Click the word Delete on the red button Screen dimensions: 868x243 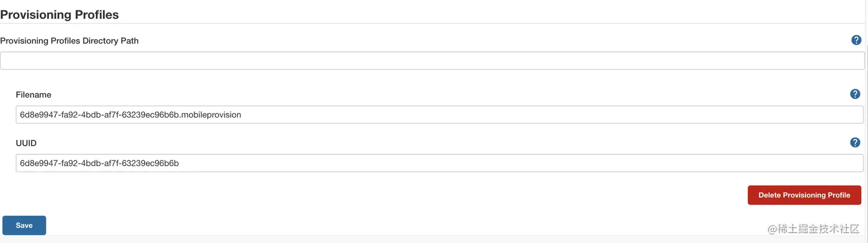tap(770, 195)
